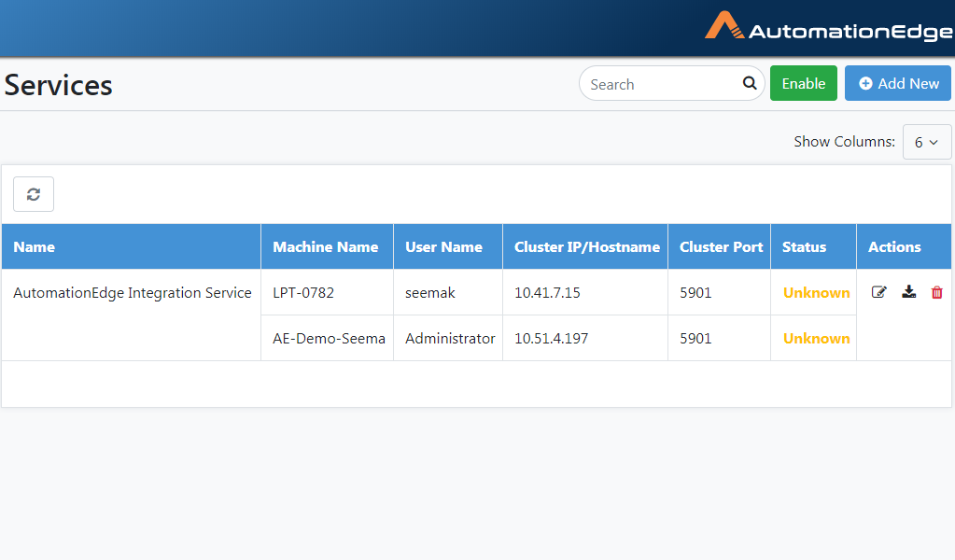The height and width of the screenshot is (560, 955).
Task: Click machine name LPT-0782
Action: coord(303,293)
